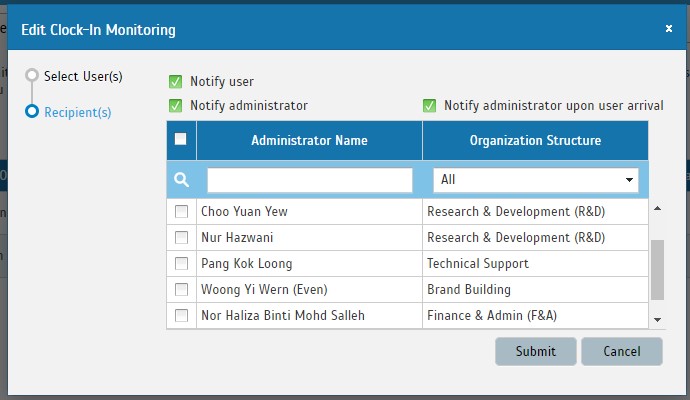
Task: Click the Organization Structure column header
Action: tap(535, 140)
